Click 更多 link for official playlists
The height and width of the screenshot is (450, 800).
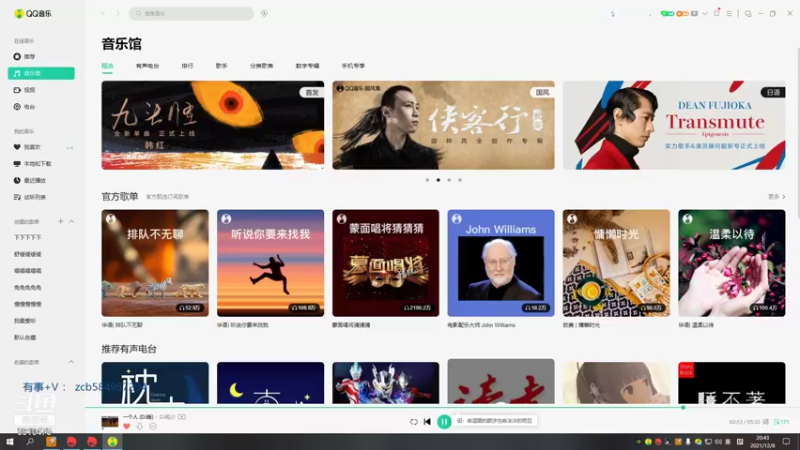coord(777,196)
